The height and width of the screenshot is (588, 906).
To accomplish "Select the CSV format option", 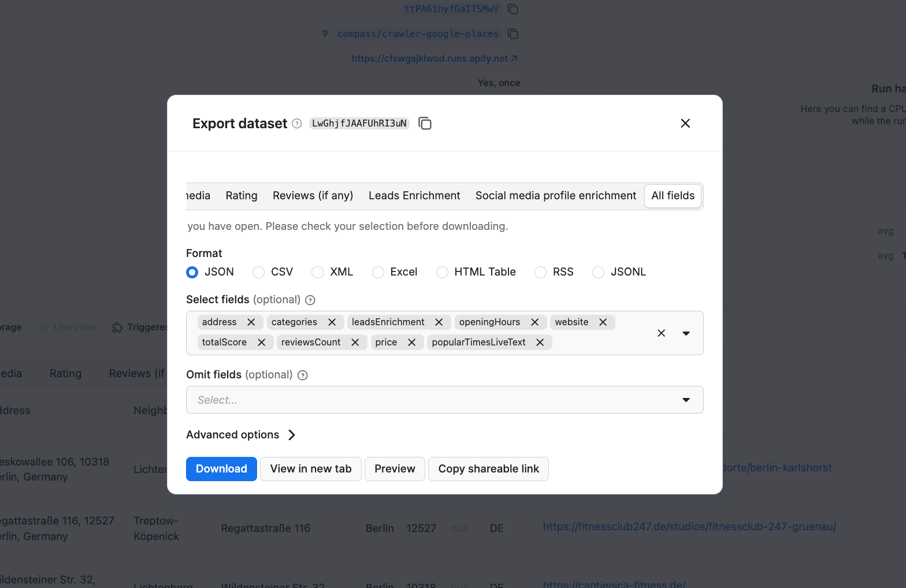I will 259,272.
